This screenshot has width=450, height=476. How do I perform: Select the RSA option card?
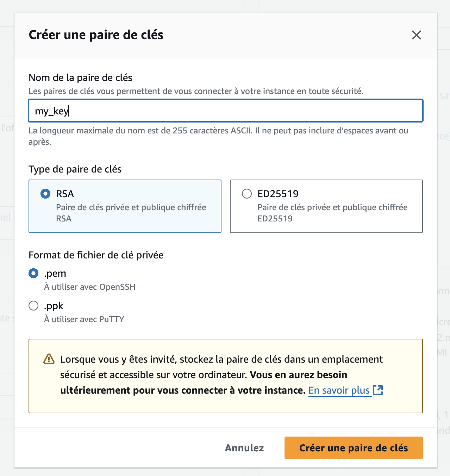coord(125,206)
